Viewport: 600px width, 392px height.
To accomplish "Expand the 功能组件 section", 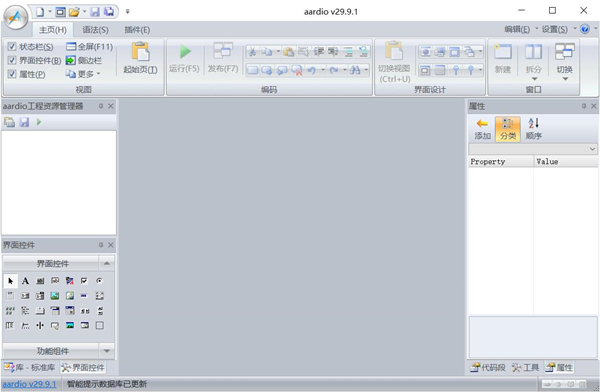I will point(59,351).
